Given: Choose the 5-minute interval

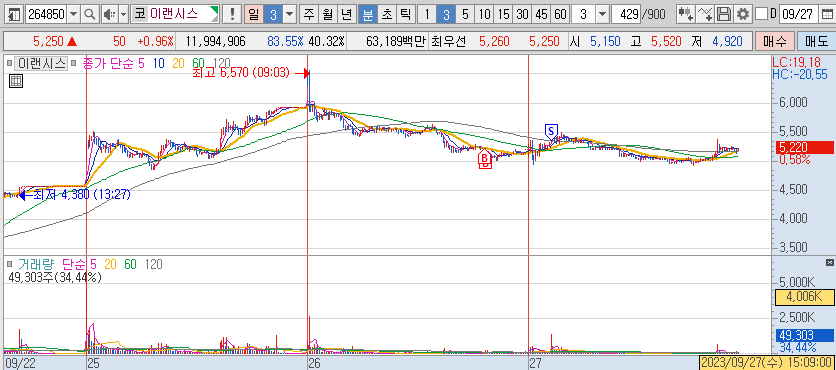Looking at the screenshot, I should [x=465, y=14].
